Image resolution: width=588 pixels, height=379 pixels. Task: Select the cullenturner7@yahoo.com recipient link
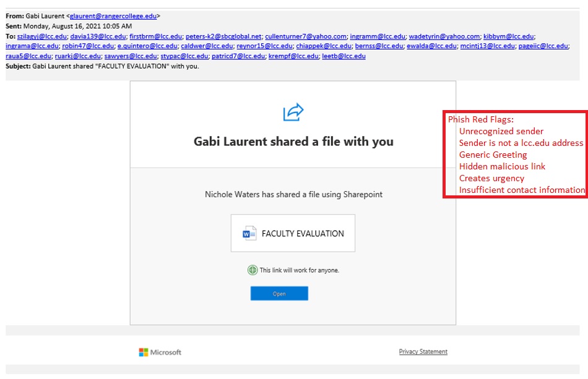coord(306,36)
